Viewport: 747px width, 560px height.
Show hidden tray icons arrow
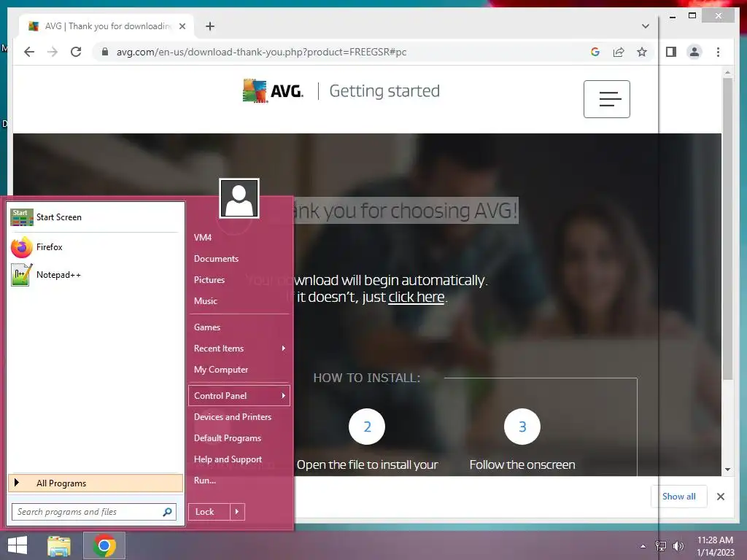643,546
